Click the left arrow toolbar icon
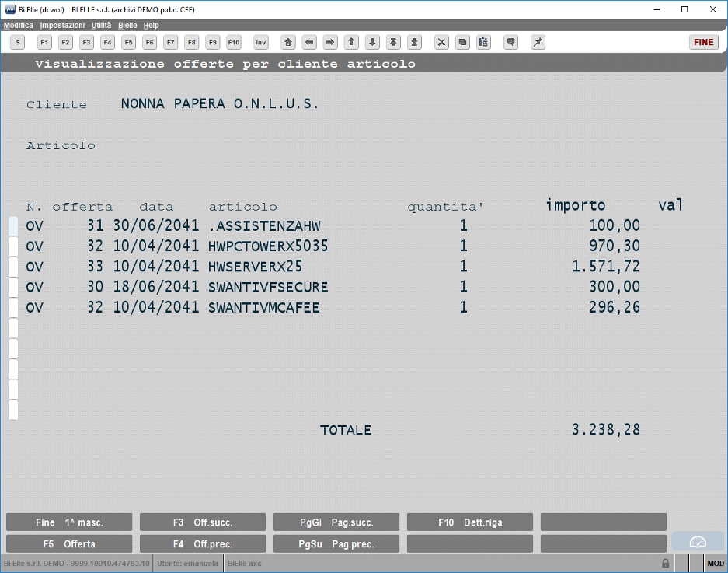Viewport: 728px width, 573px height. coord(309,42)
